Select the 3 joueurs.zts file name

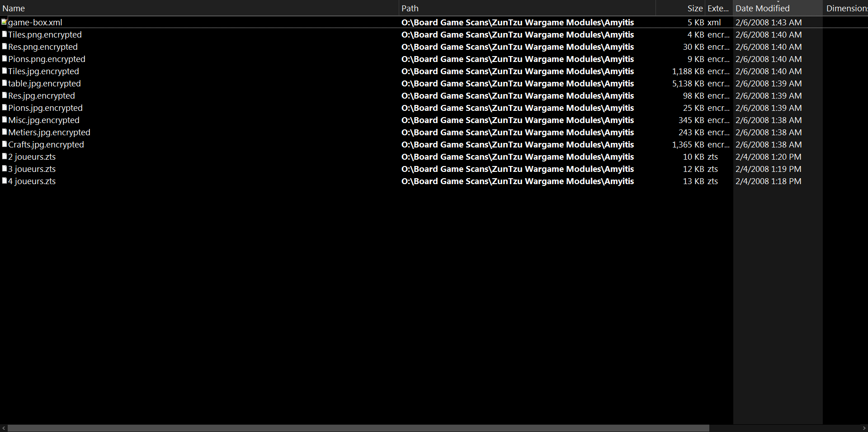click(x=32, y=169)
